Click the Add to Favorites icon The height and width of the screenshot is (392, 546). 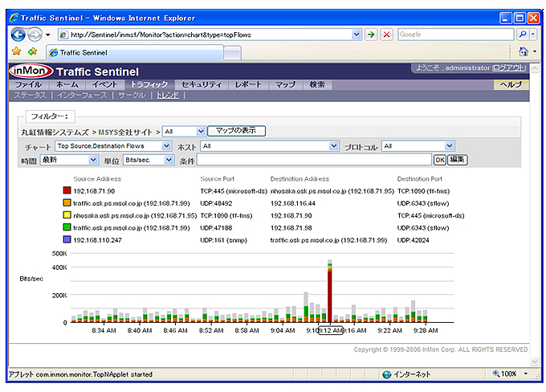click(32, 51)
